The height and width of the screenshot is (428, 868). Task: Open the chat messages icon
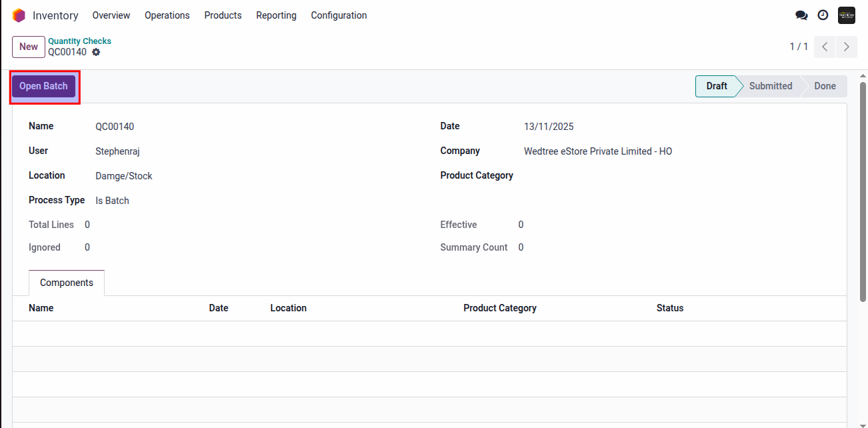tap(801, 15)
